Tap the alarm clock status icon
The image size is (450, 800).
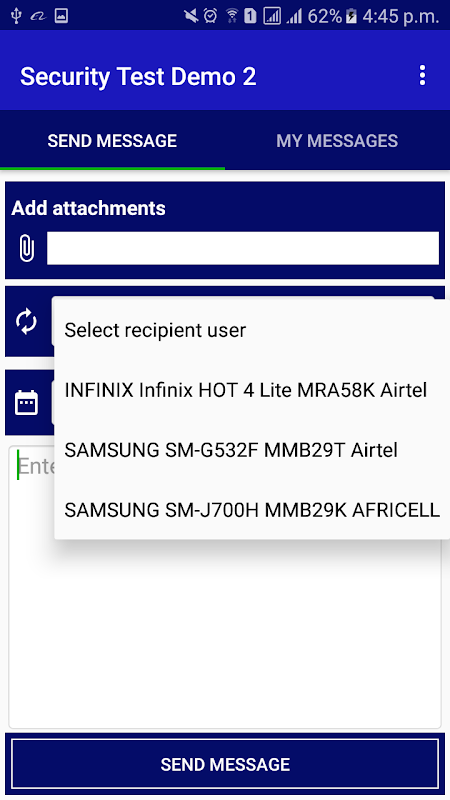(210, 16)
